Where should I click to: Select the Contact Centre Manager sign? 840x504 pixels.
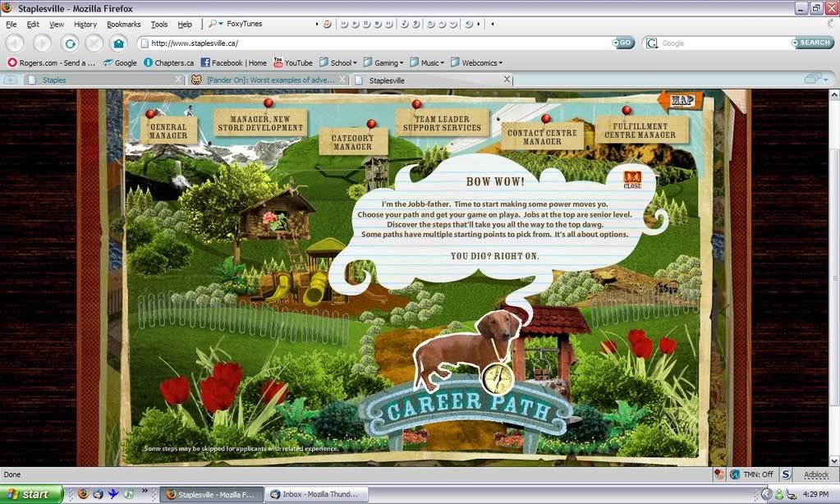542,136
